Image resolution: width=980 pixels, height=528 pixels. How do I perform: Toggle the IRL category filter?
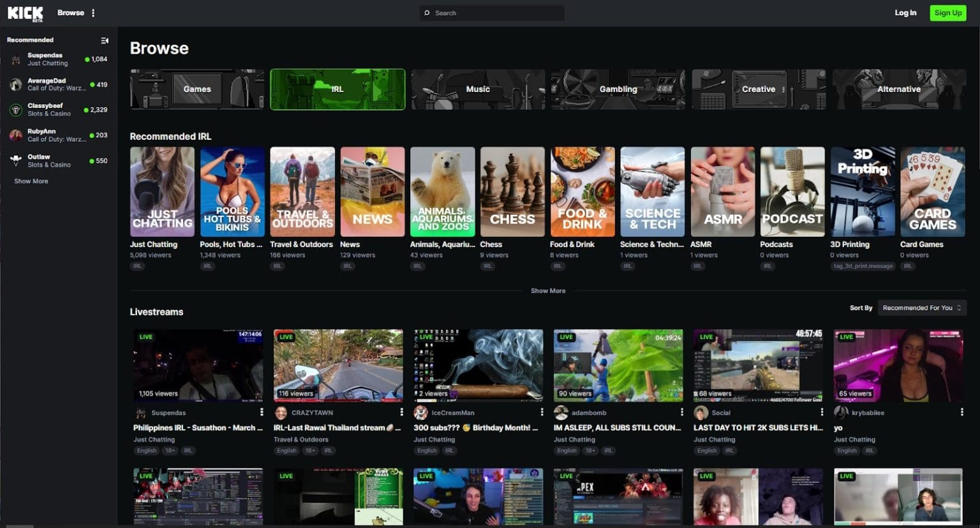tap(337, 89)
